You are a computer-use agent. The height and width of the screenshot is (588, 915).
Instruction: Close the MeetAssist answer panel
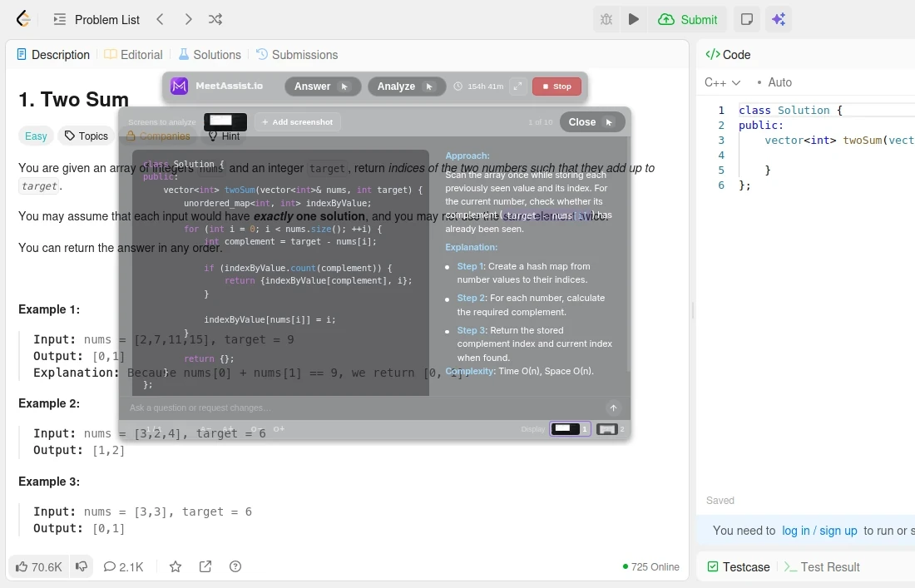pyautogui.click(x=591, y=122)
